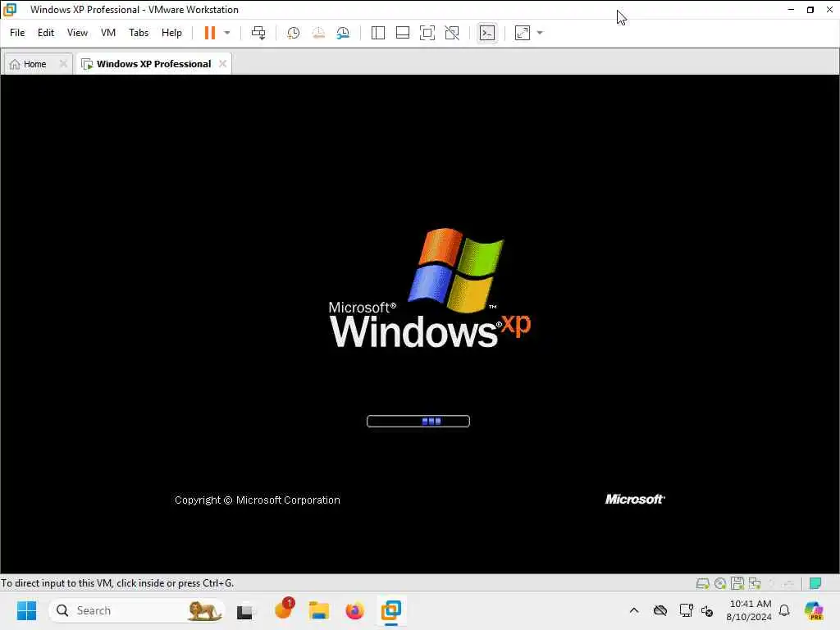This screenshot has width=840, height=630.
Task: Toggle the thumbnail bar
Action: click(x=402, y=33)
